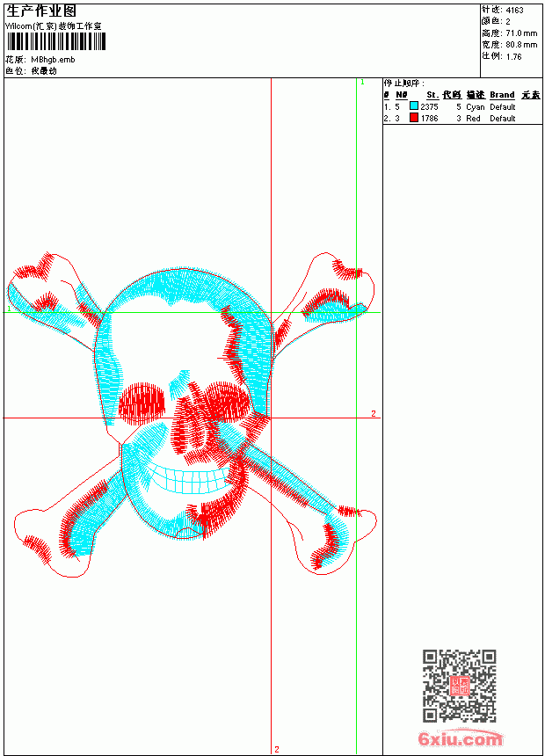Click the MBhgb.emb file name
The width and height of the screenshot is (545, 756).
click(x=53, y=59)
